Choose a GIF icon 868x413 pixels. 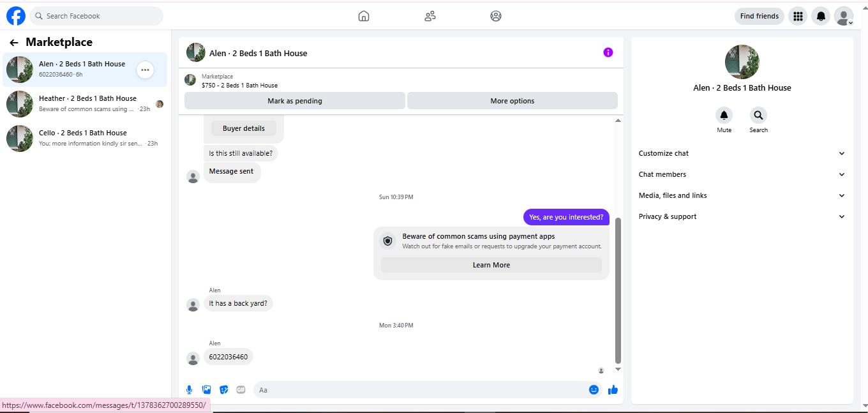(x=241, y=389)
